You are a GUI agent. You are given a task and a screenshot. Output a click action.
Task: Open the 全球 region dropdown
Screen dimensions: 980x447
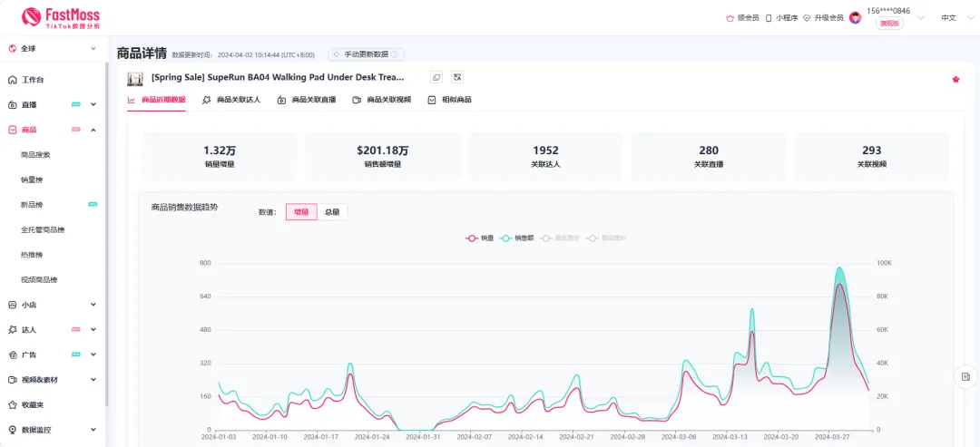(x=52, y=48)
